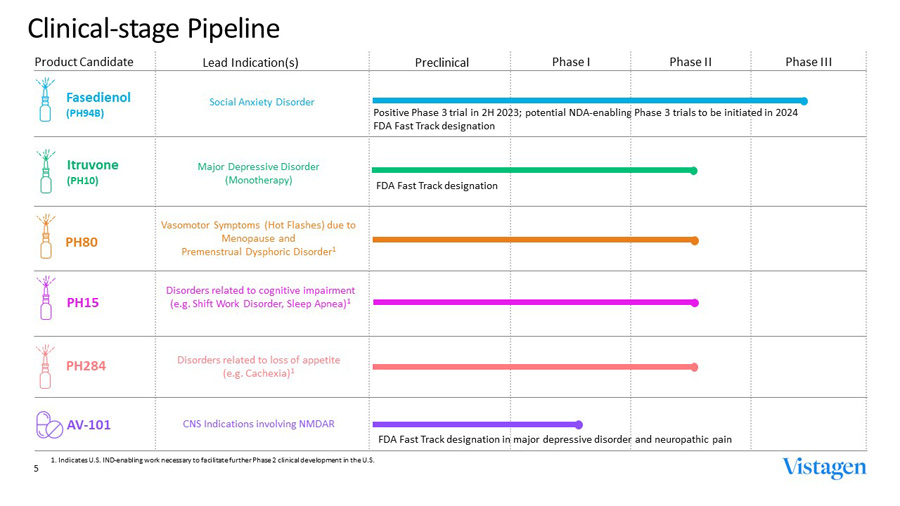Click the footnote about IND-enabling work
The height and width of the screenshot is (506, 900).
coord(212,459)
